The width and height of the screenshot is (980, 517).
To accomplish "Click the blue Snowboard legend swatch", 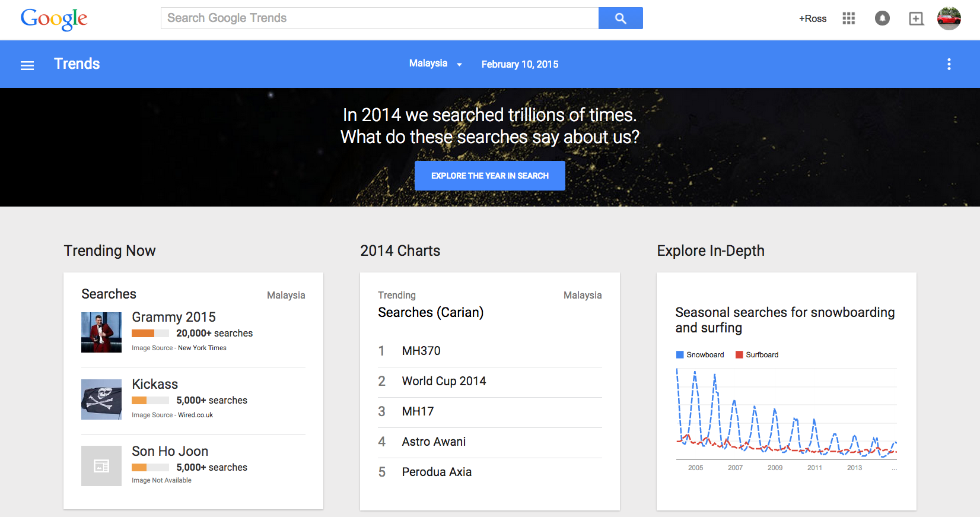I will pyautogui.click(x=680, y=355).
